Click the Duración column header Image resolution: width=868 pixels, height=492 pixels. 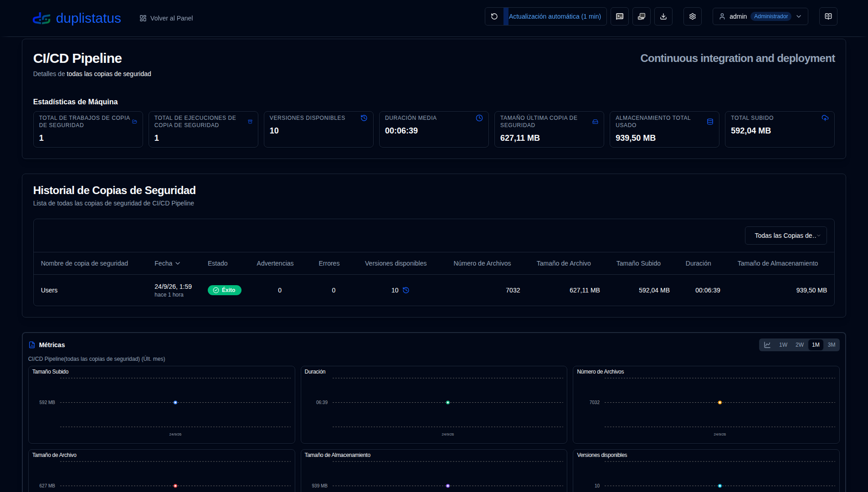tap(699, 263)
